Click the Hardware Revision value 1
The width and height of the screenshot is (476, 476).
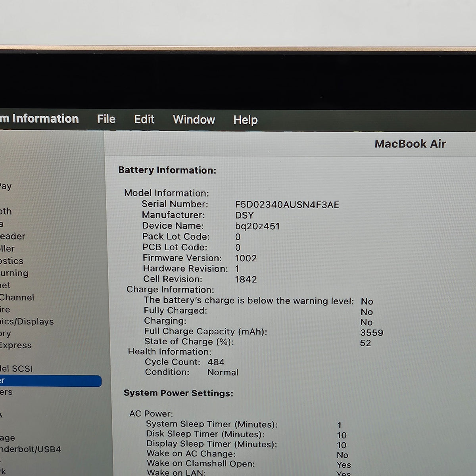(x=237, y=269)
